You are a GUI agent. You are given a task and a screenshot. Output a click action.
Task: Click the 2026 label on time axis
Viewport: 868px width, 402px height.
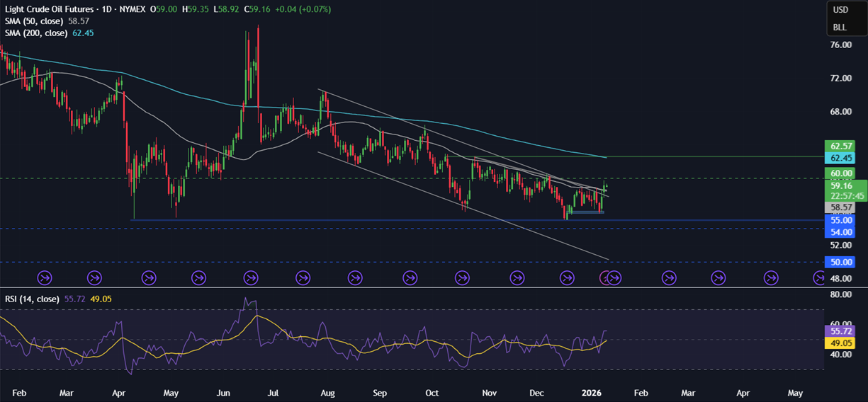click(590, 391)
